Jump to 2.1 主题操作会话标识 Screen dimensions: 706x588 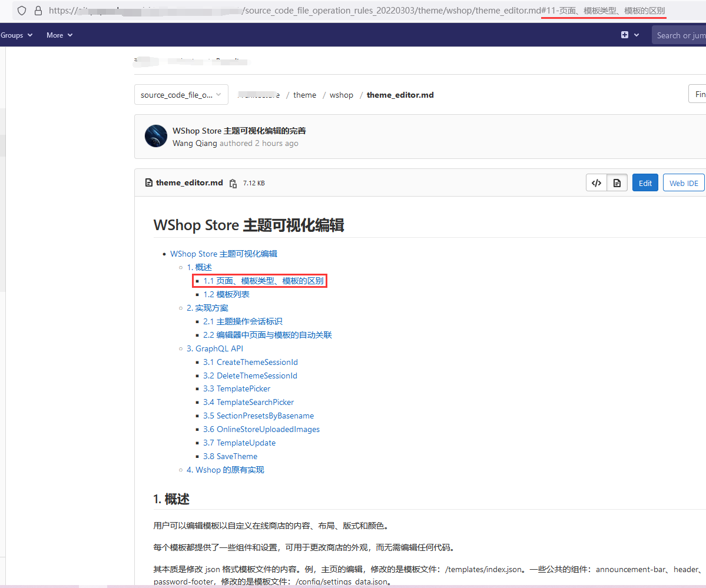tap(243, 321)
